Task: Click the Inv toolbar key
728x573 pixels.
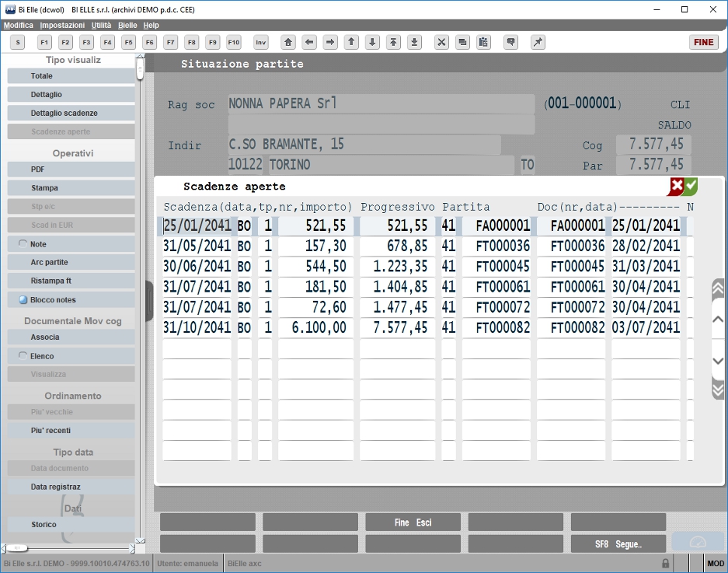Action: coord(261,42)
